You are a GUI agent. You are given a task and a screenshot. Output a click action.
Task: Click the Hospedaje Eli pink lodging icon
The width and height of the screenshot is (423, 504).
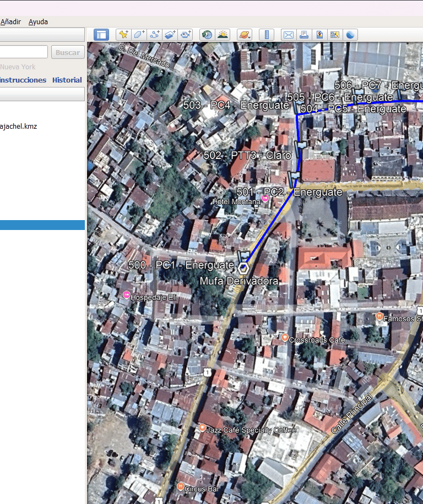click(127, 294)
